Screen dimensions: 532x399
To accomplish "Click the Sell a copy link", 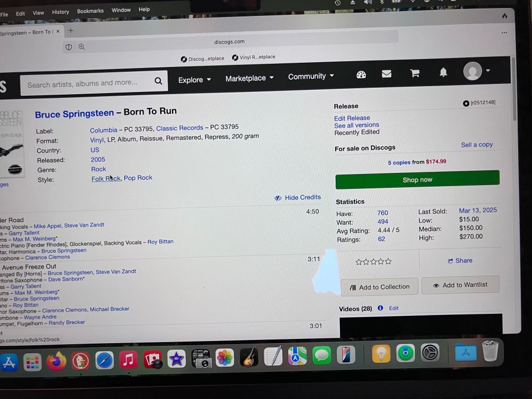I will click(x=477, y=145).
